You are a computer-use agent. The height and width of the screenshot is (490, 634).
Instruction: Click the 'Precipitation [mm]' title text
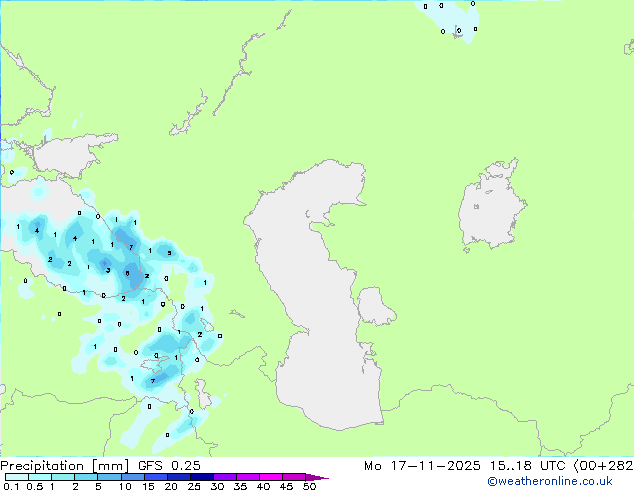point(64,466)
